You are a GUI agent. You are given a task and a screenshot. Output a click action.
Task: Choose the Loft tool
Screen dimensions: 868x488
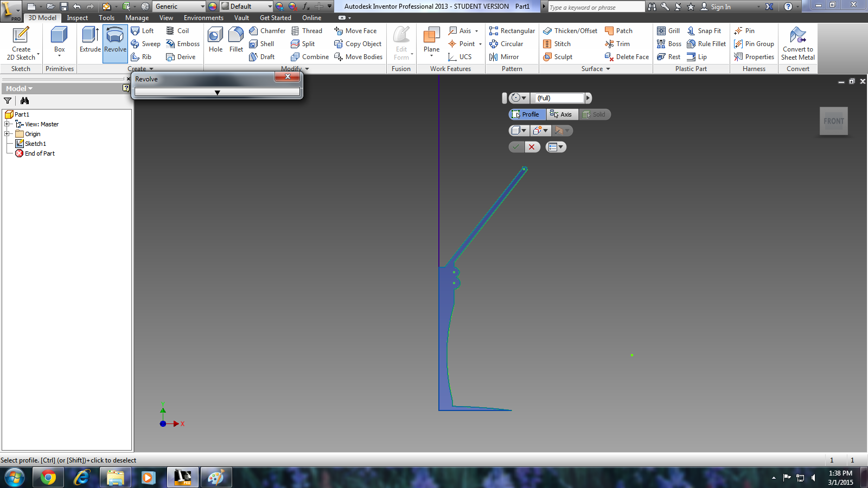coord(143,31)
